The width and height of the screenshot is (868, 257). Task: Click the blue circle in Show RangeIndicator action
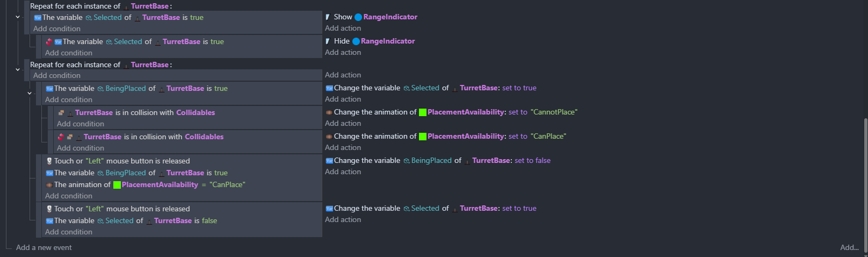click(358, 17)
